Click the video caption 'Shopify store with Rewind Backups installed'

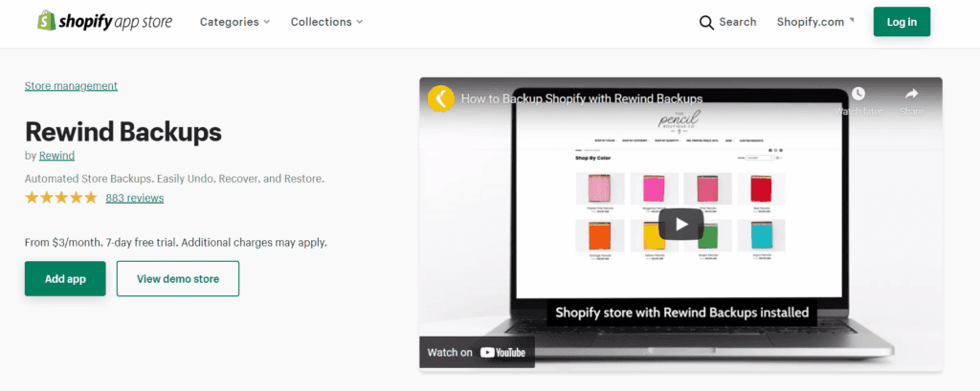click(x=681, y=313)
